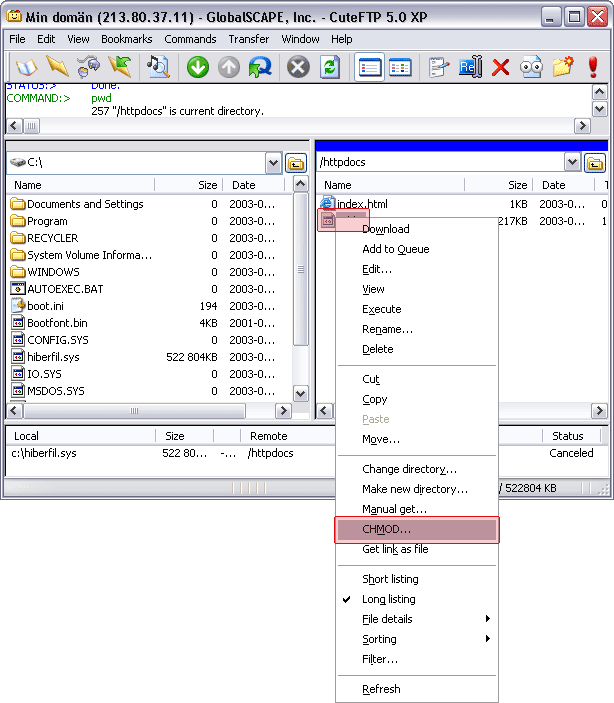The image size is (614, 703).
Task: Click the Rename toolbar icon
Action: point(469,67)
